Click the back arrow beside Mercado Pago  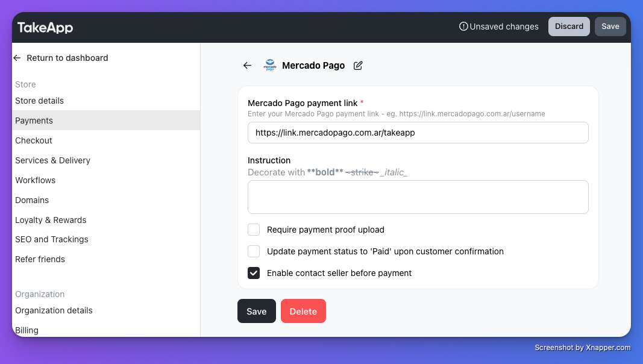coord(247,66)
